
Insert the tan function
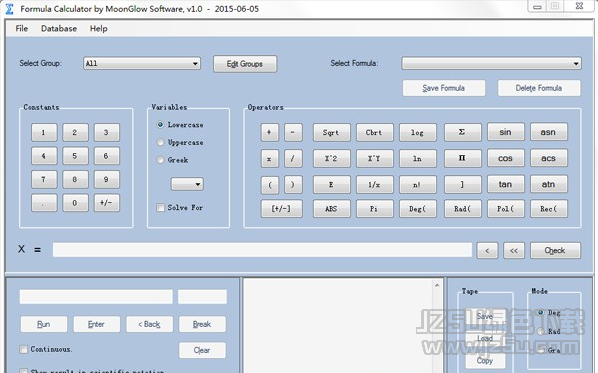tap(505, 184)
